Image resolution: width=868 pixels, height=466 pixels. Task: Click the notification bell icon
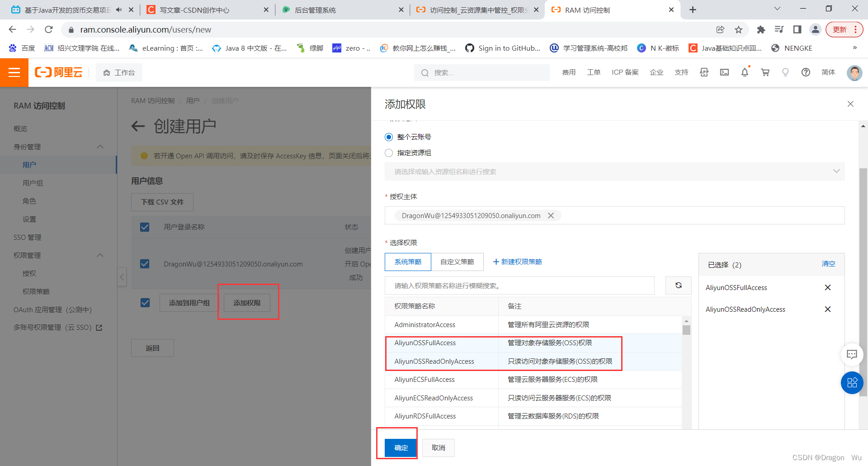(x=745, y=72)
